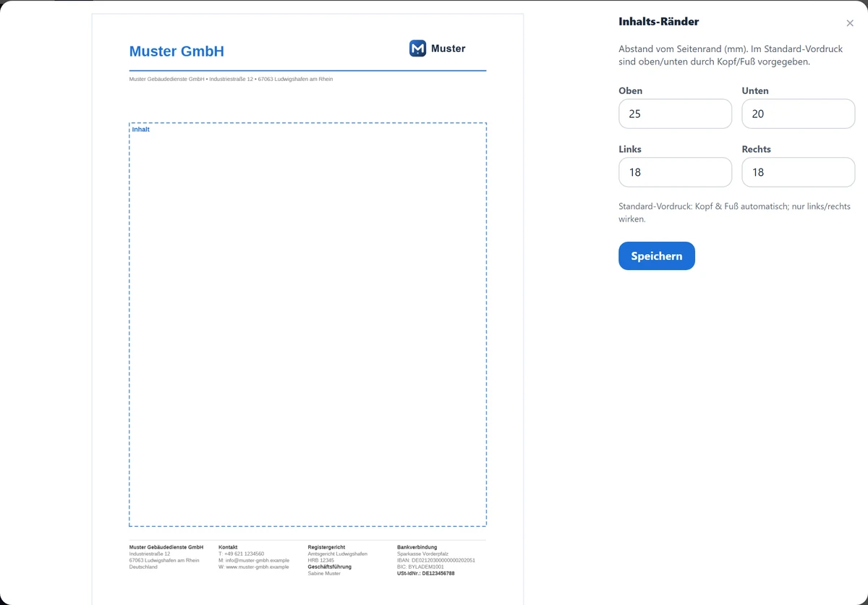868x605 pixels.
Task: Click the "Inhalts-Ränder" panel heading
Action: (659, 22)
